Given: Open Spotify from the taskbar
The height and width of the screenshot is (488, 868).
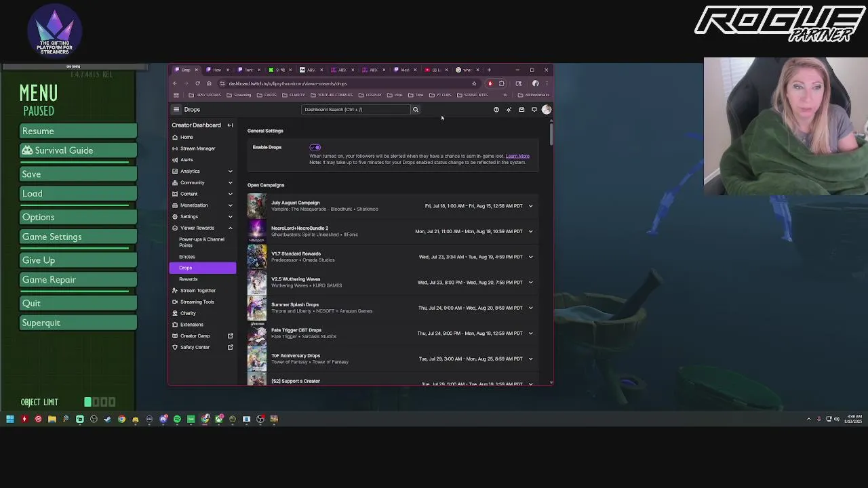Looking at the screenshot, I should coord(177,420).
